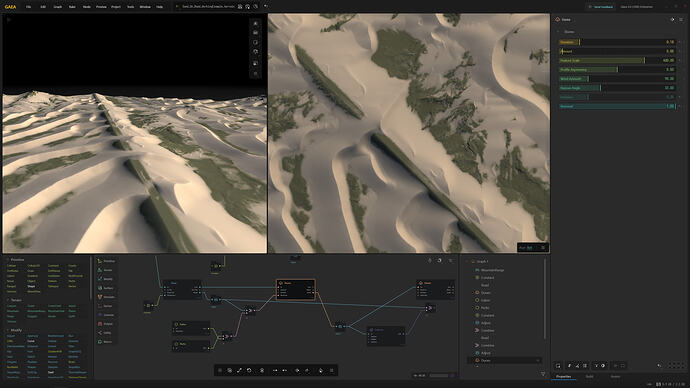Select the Utility node category icon

(x=100, y=333)
